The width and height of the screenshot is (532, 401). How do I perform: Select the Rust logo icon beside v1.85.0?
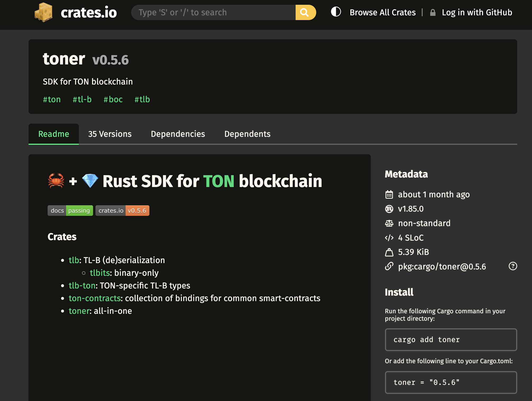(389, 209)
